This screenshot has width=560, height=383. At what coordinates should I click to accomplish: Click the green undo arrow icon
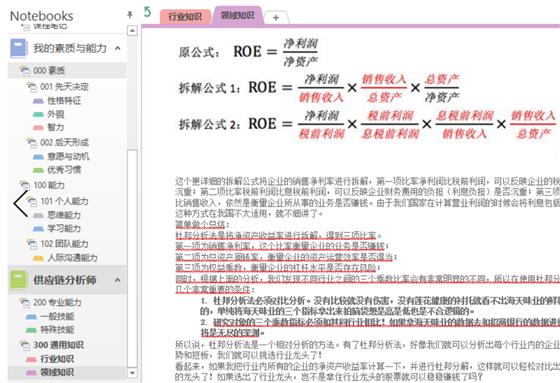147,12
